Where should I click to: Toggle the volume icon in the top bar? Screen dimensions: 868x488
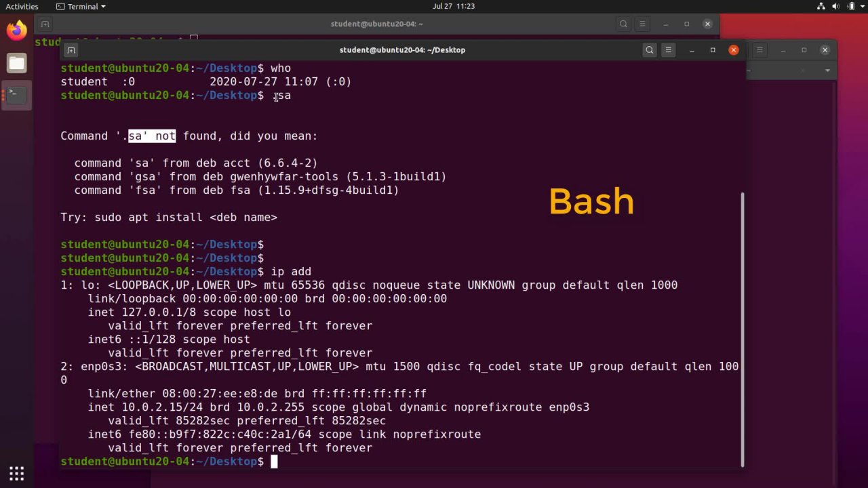836,6
